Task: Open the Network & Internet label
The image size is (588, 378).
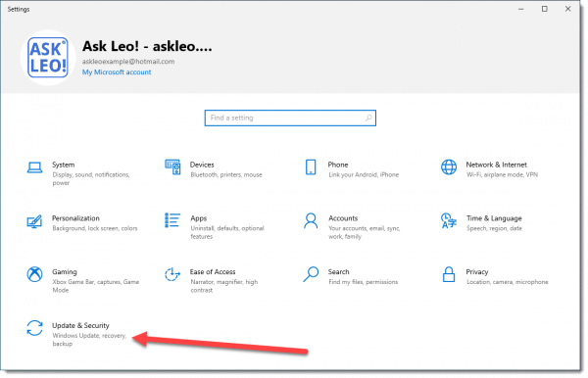Action: tap(496, 165)
